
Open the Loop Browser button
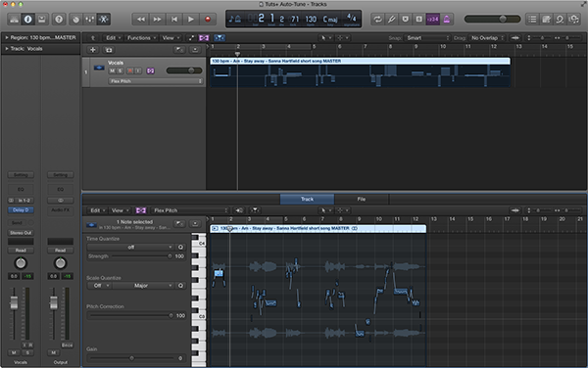(x=560, y=20)
